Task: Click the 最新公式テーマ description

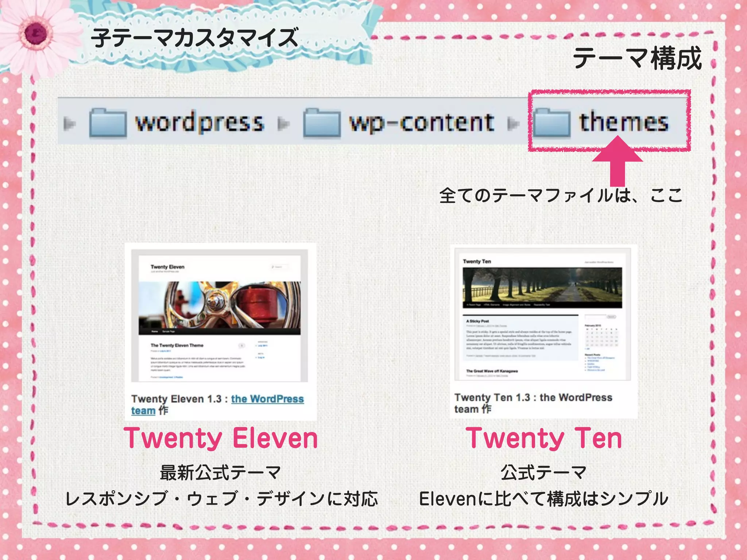Action: point(220,472)
